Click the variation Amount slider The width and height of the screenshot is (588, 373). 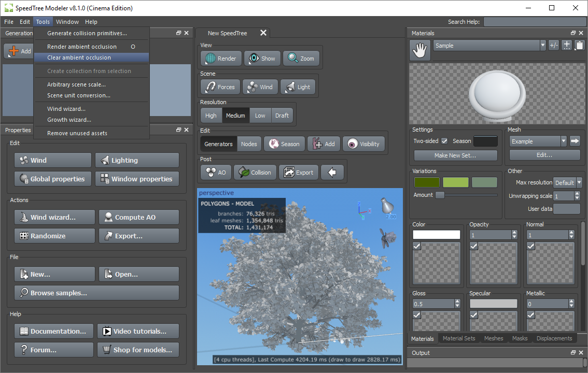[x=467, y=195]
